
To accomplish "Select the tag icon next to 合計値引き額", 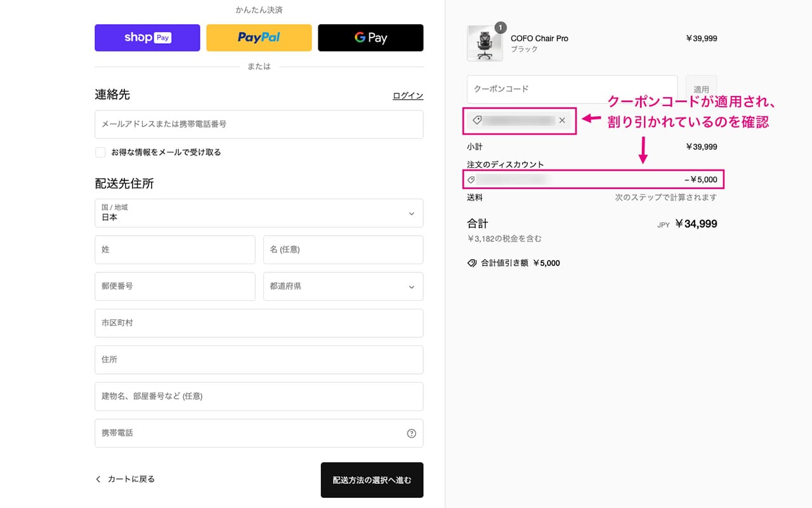I will (471, 262).
